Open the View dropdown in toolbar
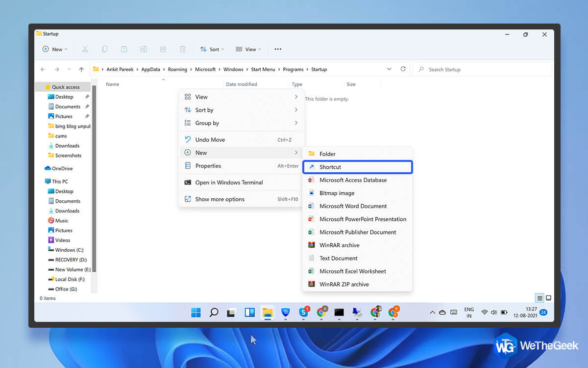Screen dimensions: 588x368 pyautogui.click(x=248, y=49)
